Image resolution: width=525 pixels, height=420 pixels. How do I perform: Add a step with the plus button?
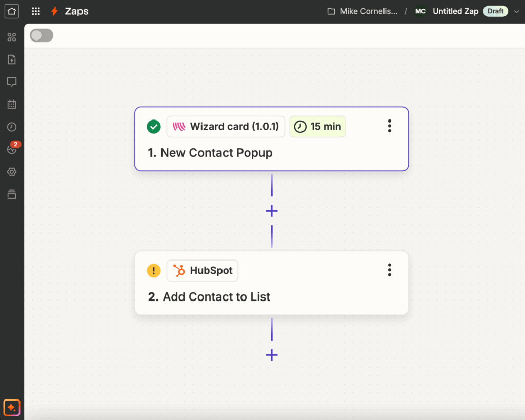point(271,211)
